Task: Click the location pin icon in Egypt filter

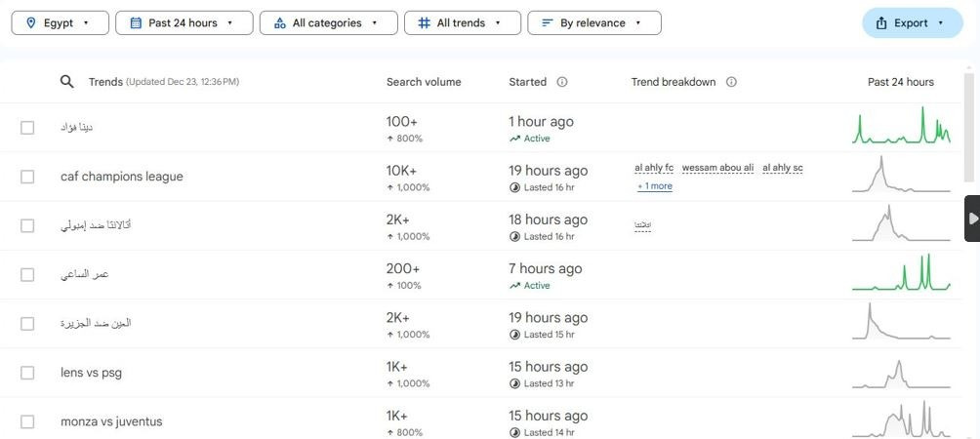Action: (31, 23)
